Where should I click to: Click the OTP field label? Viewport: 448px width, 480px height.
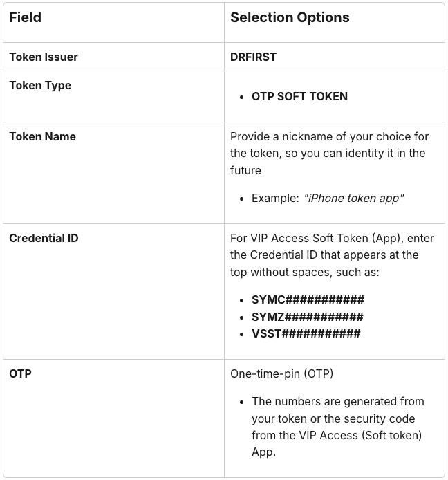[20, 373]
